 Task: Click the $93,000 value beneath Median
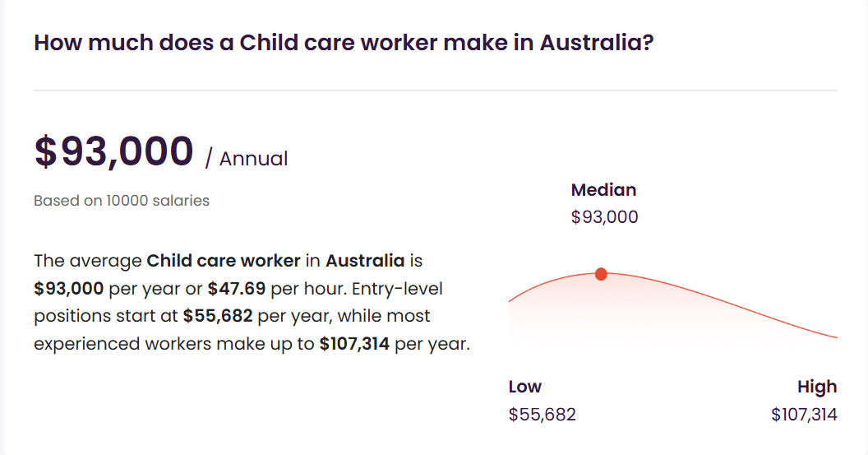605,217
